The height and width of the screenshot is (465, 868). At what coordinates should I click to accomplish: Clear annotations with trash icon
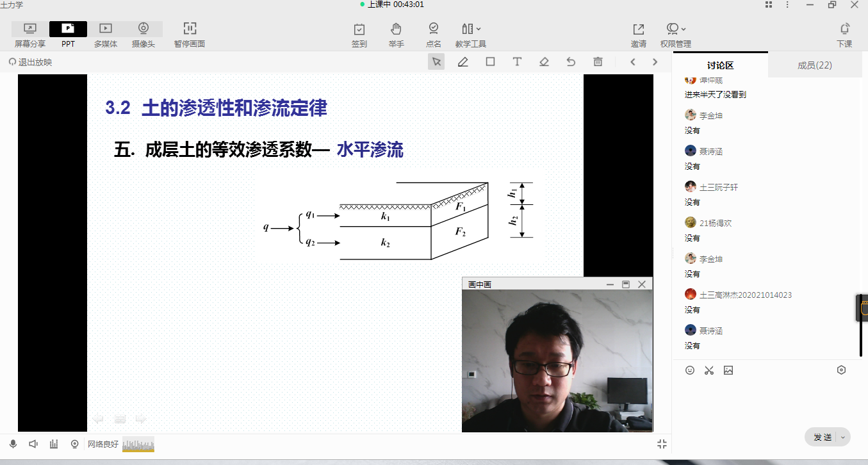(598, 62)
